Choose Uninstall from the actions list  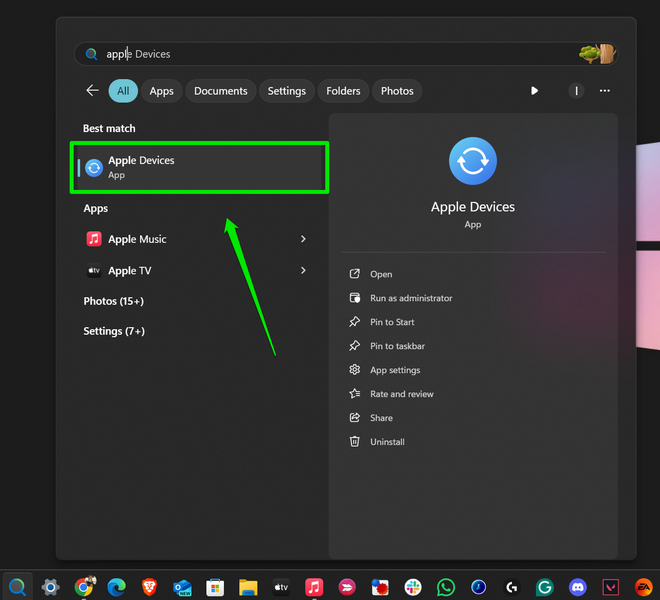(387, 442)
